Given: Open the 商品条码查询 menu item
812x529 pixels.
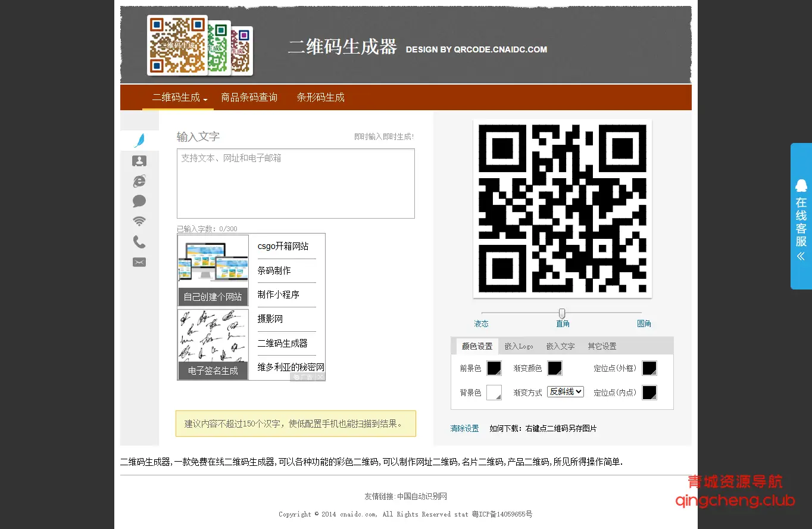Looking at the screenshot, I should [249, 98].
